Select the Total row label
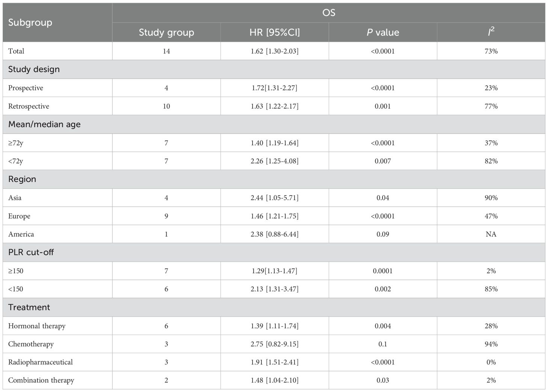This screenshot has height=392, width=548. pyautogui.click(x=16, y=51)
